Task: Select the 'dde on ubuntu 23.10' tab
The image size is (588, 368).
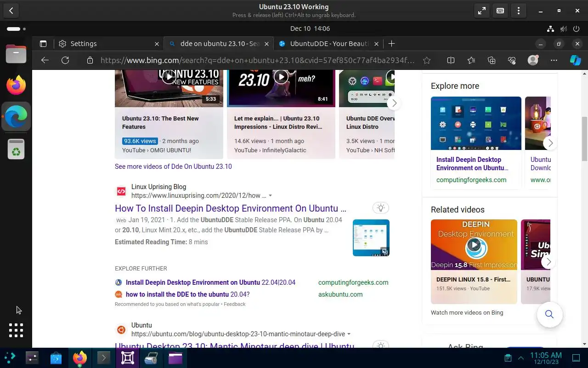Action: pyautogui.click(x=219, y=44)
